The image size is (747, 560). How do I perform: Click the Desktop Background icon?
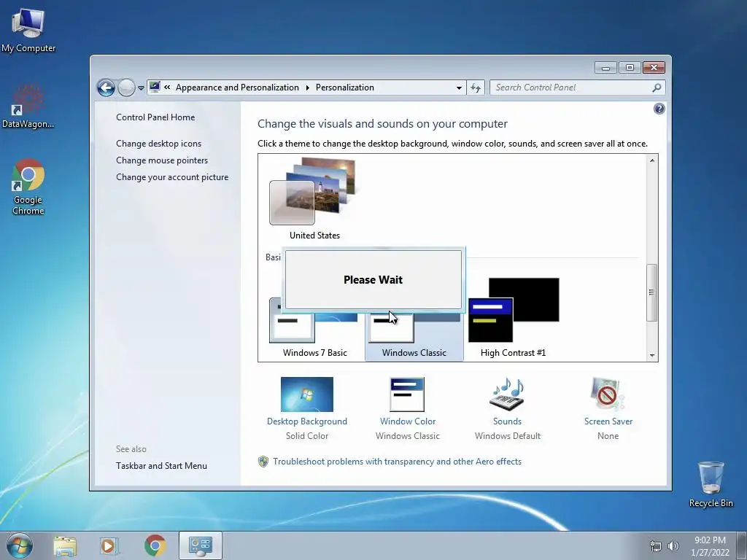(307, 394)
